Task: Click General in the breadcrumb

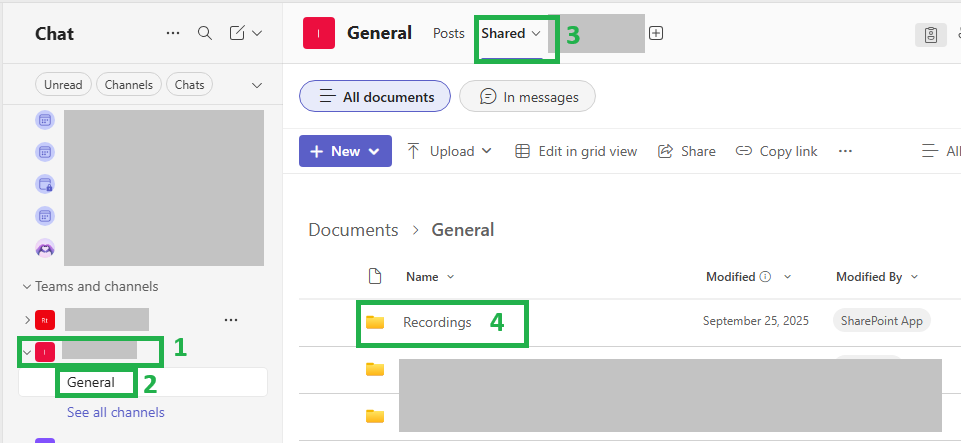Action: pos(463,230)
